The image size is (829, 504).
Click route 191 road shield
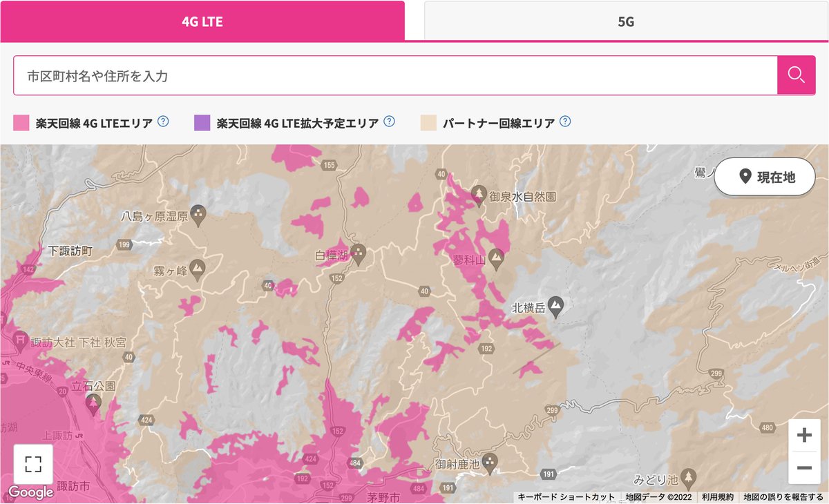(549, 475)
